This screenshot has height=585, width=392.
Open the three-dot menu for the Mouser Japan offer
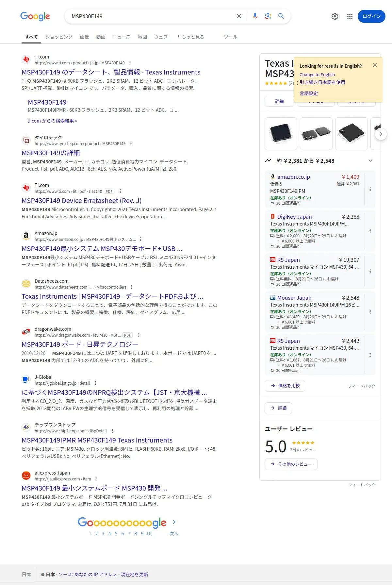click(x=370, y=312)
